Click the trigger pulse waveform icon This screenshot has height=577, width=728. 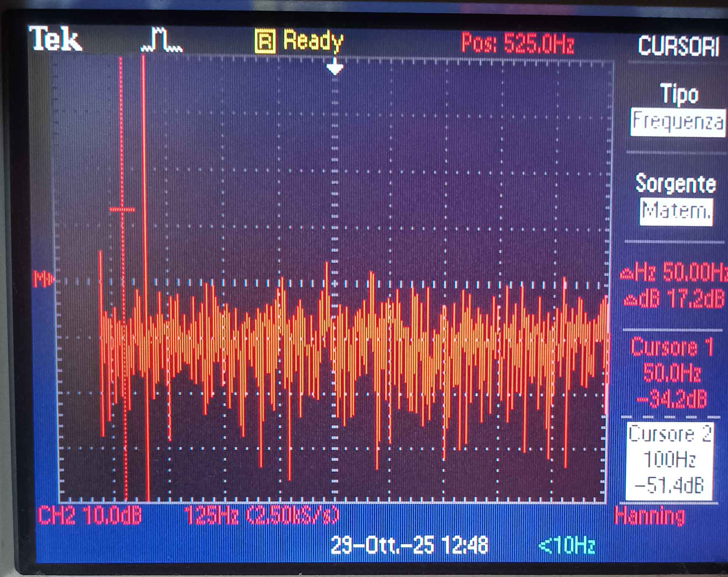162,40
